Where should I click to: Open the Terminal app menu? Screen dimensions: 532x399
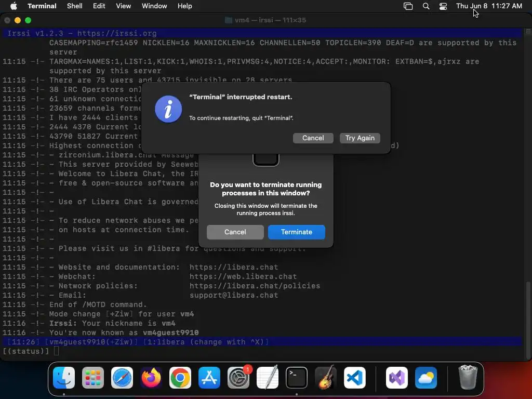pyautogui.click(x=42, y=6)
